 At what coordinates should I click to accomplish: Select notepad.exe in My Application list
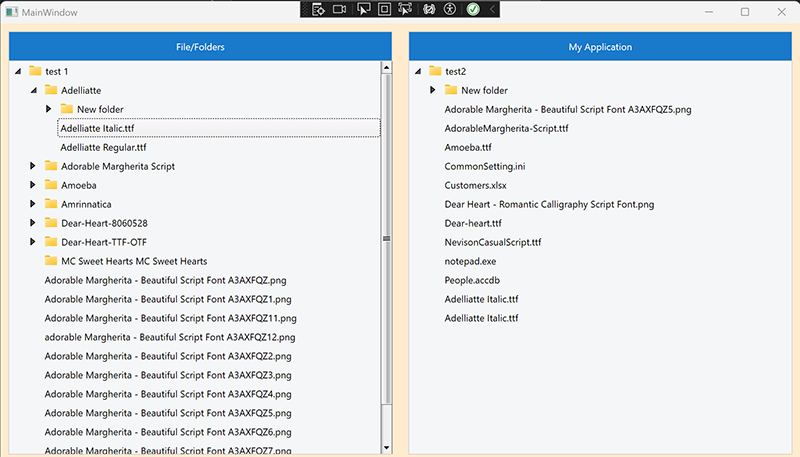[x=470, y=261]
